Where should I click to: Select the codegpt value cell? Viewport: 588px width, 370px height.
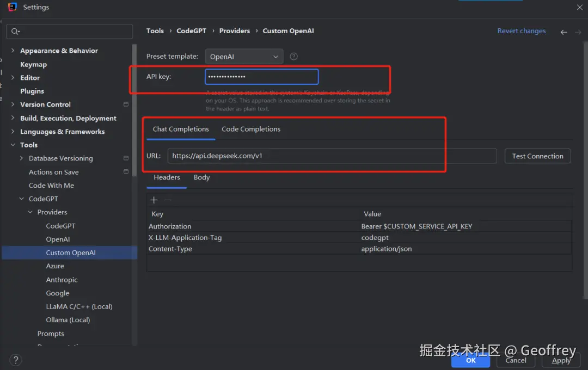click(x=465, y=238)
